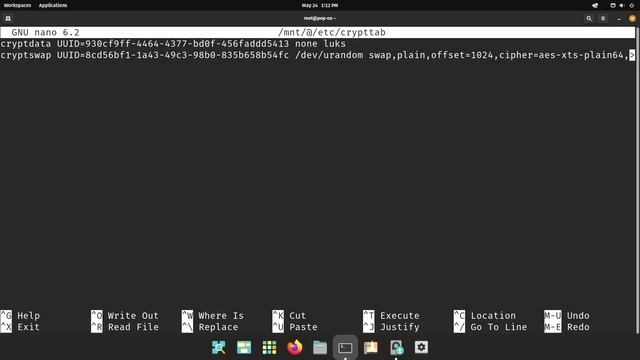Click the UUID=930cf9ff value on the first line

pyautogui.click(x=173, y=44)
